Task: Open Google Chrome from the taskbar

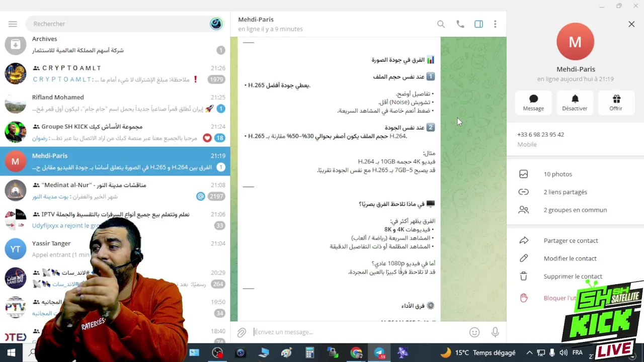Action: [x=356, y=353]
